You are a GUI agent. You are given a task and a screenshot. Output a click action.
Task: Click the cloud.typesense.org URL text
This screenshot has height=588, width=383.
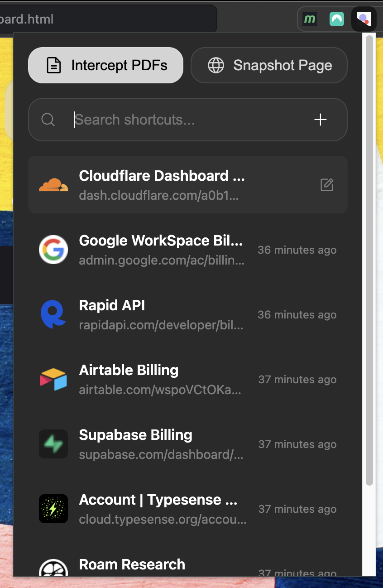point(163,520)
